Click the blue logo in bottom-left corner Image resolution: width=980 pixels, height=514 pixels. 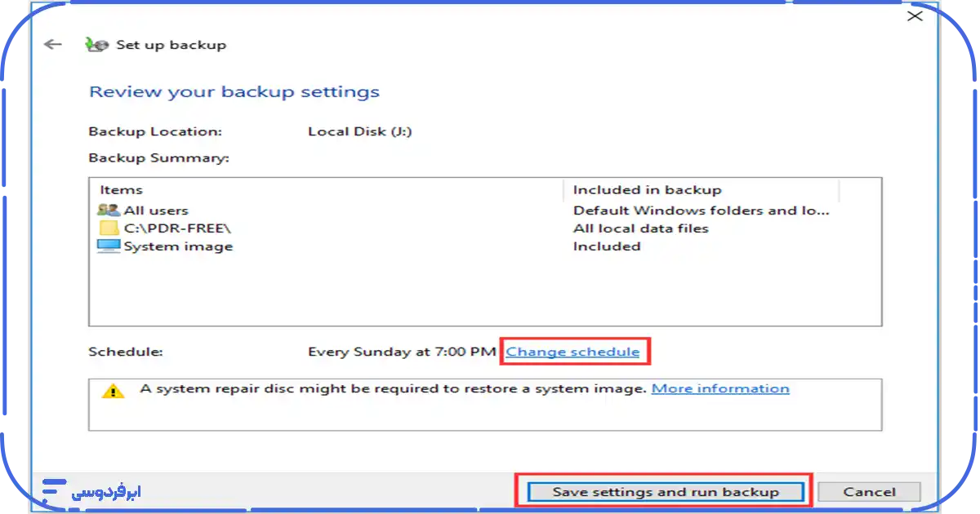pos(54,490)
